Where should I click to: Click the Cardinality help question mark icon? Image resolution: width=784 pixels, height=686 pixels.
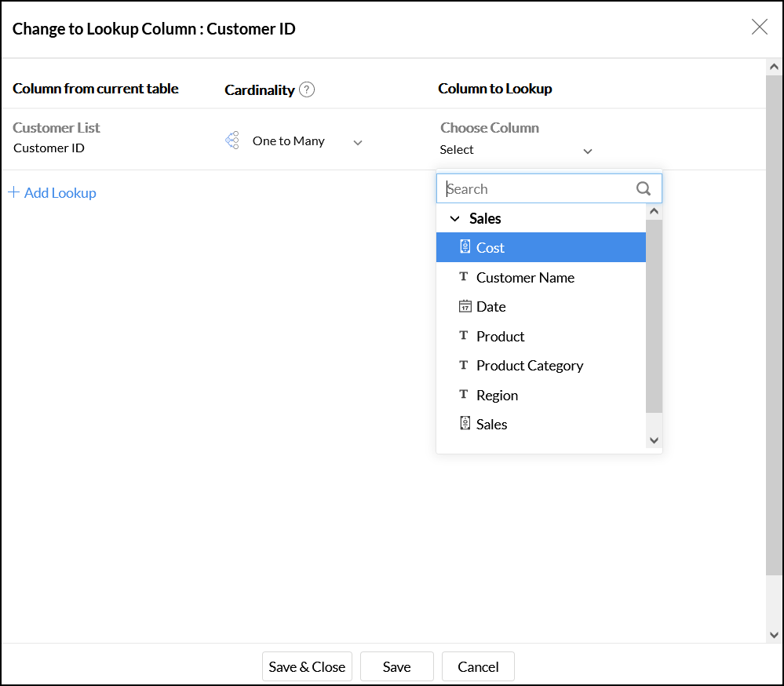coord(307,89)
